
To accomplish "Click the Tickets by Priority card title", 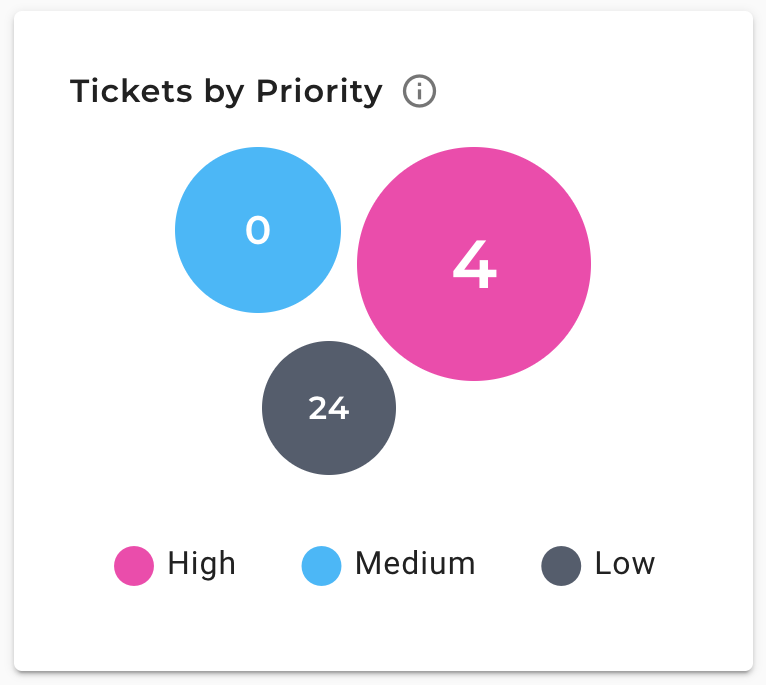I will tap(226, 91).
